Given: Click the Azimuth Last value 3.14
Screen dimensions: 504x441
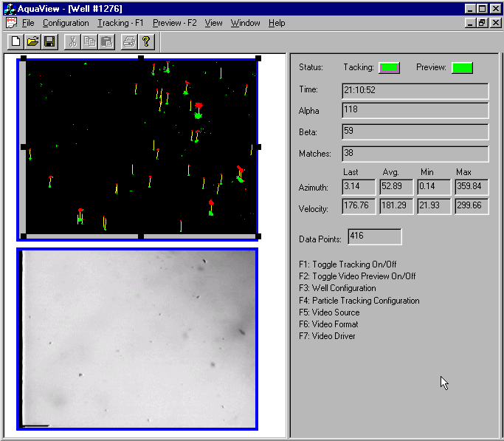Looking at the screenshot, I should click(x=359, y=187).
